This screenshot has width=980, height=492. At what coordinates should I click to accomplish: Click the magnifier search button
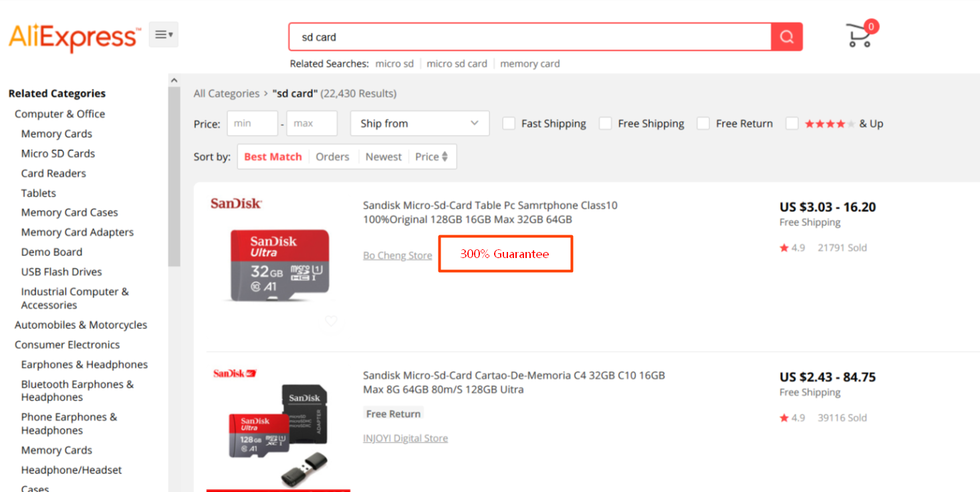pyautogui.click(x=786, y=37)
